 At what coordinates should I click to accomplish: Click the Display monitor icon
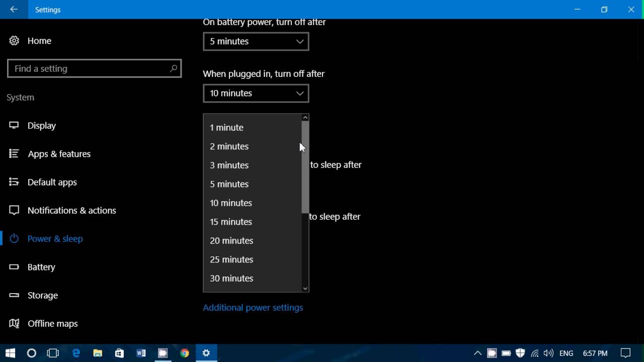coord(14,125)
